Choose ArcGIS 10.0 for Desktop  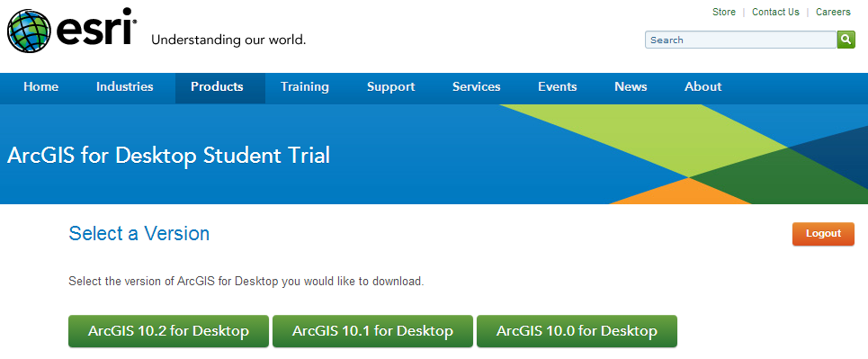[x=577, y=331]
